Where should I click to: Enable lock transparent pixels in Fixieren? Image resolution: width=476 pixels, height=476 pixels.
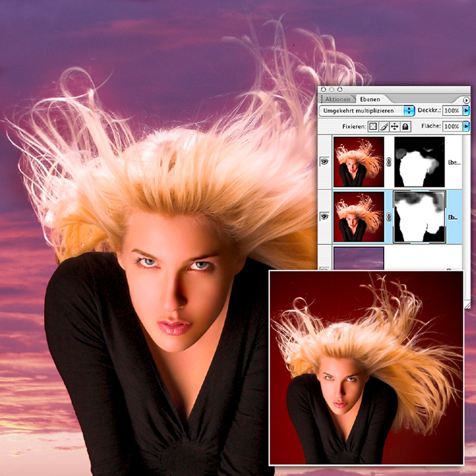(x=373, y=126)
